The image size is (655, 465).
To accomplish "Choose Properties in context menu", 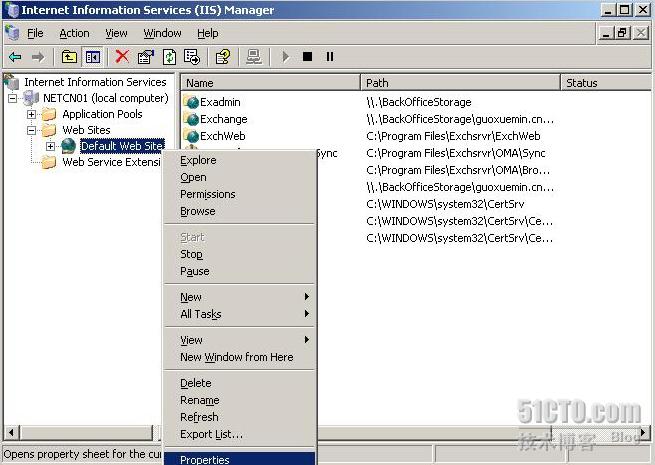I will click(x=239, y=459).
